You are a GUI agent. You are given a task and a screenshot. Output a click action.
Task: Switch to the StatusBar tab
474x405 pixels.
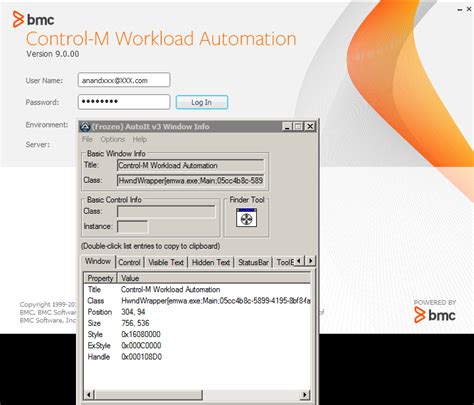pyautogui.click(x=253, y=262)
